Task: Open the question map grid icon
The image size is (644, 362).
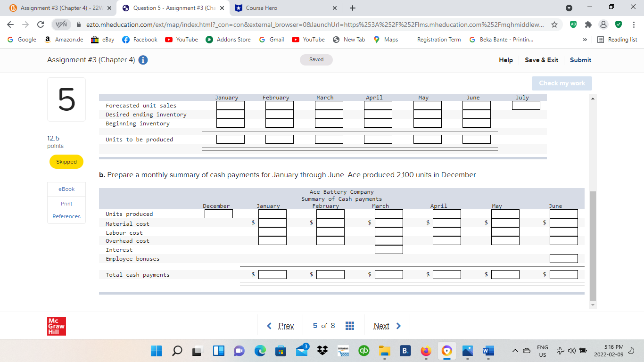Action: tap(349, 325)
